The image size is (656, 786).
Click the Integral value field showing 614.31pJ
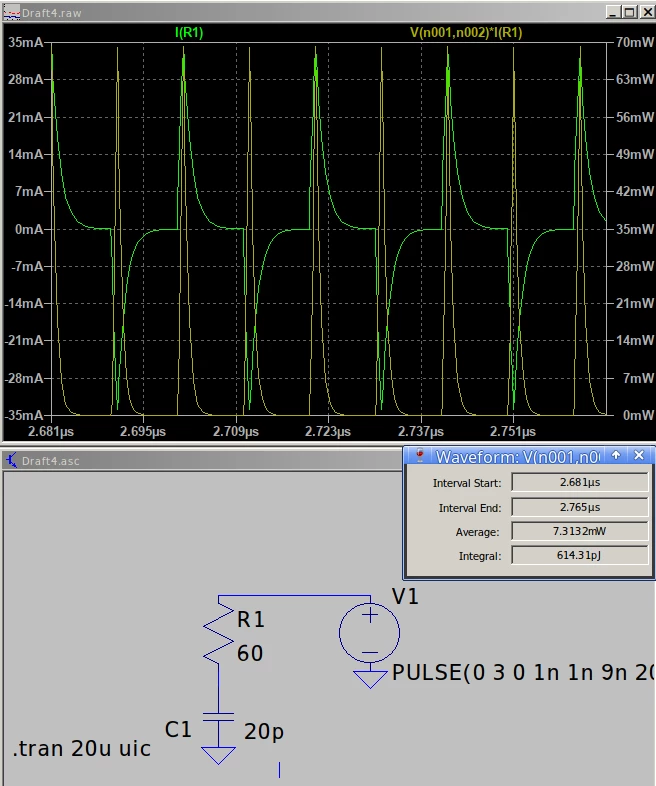coord(580,555)
